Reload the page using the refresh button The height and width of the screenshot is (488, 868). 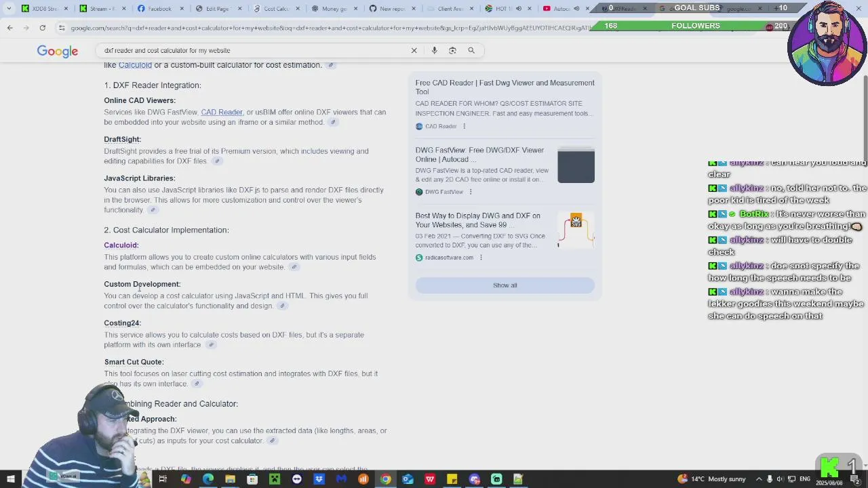42,27
